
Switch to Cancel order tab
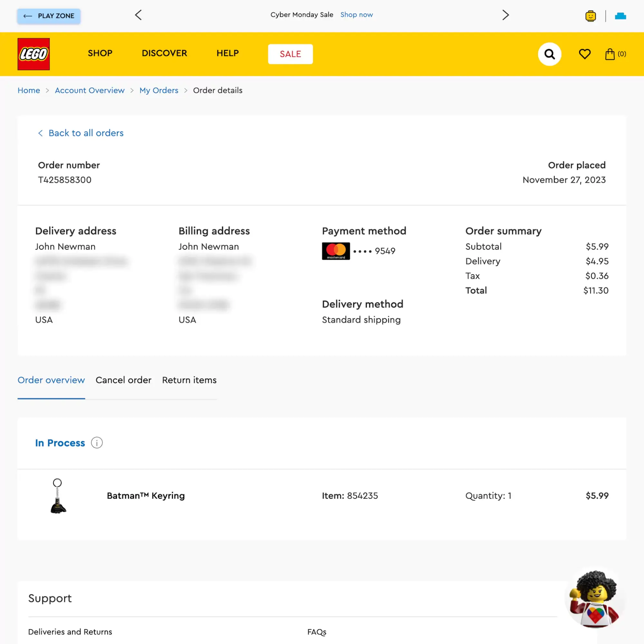pos(123,380)
